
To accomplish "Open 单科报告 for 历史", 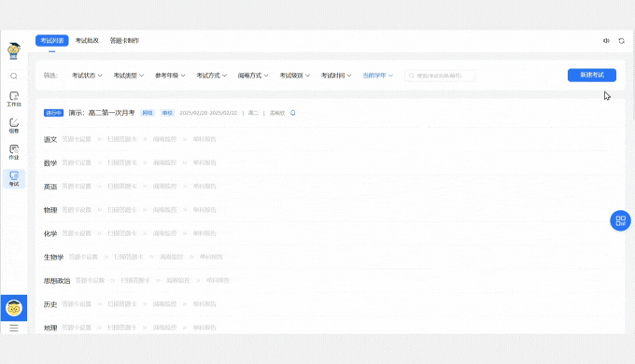I will point(205,303).
